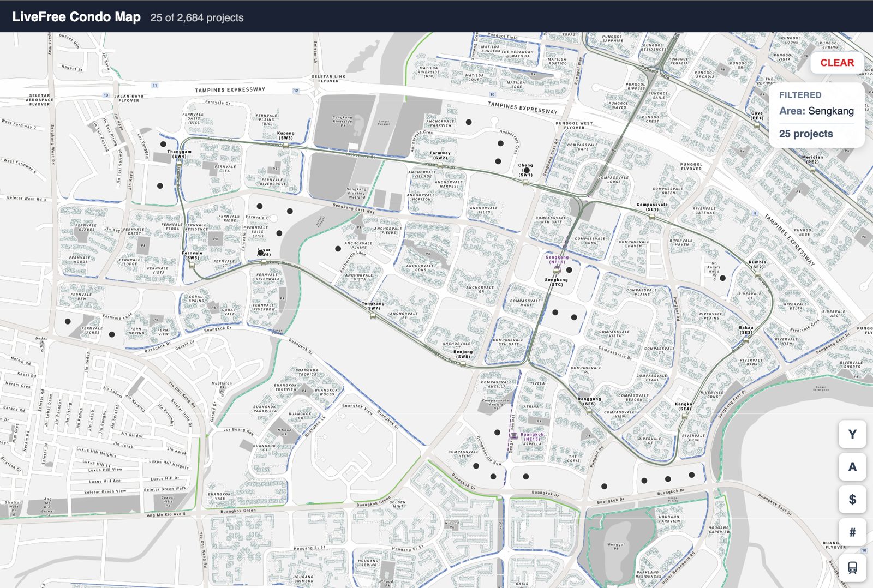Open the A filter button
The image size is (873, 588).
852,467
